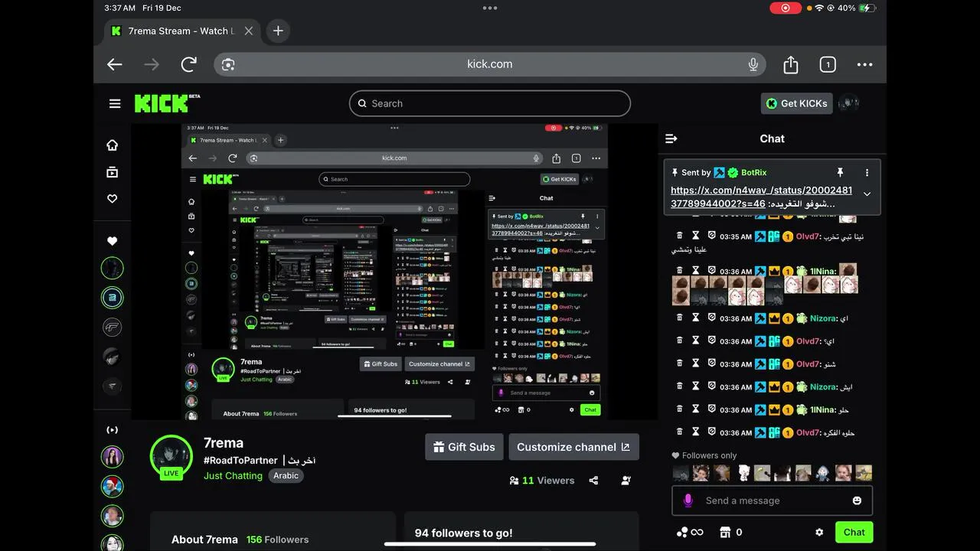Open a new browser tab
The width and height of the screenshot is (980, 551).
tap(278, 31)
